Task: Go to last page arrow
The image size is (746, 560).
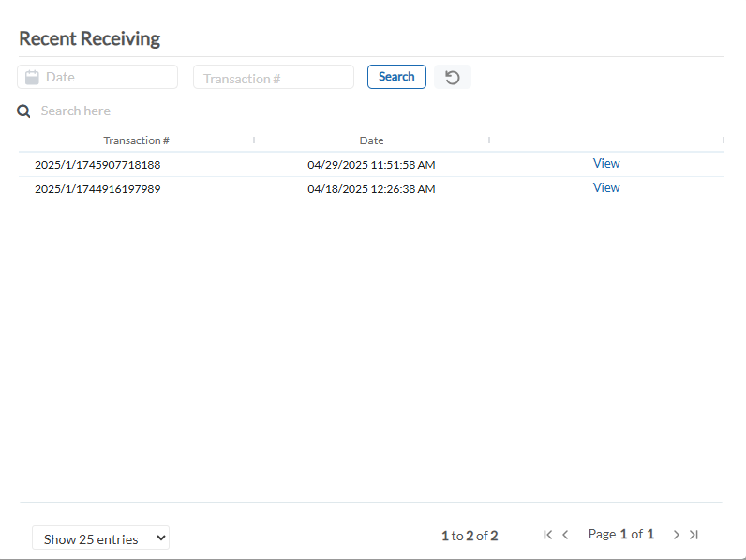Action: pyautogui.click(x=694, y=535)
